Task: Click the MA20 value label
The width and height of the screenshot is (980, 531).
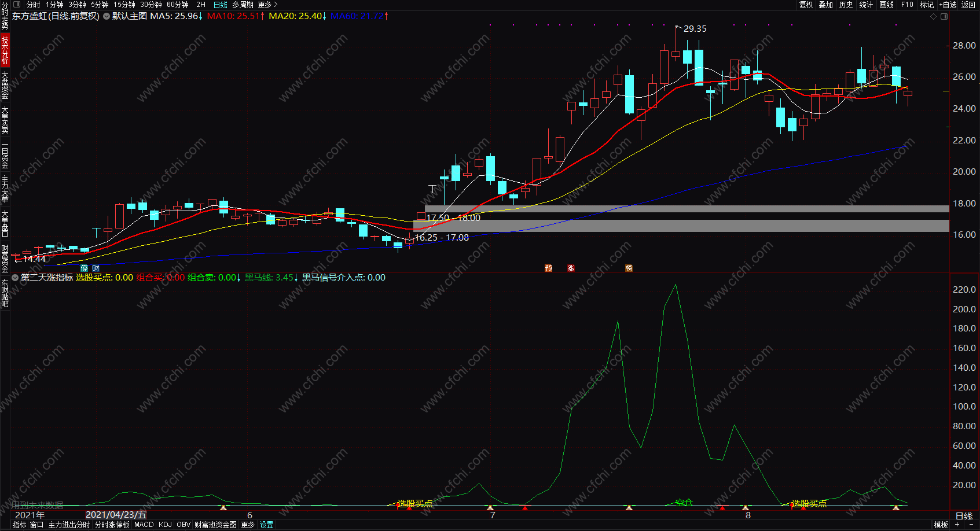Action: 298,16
